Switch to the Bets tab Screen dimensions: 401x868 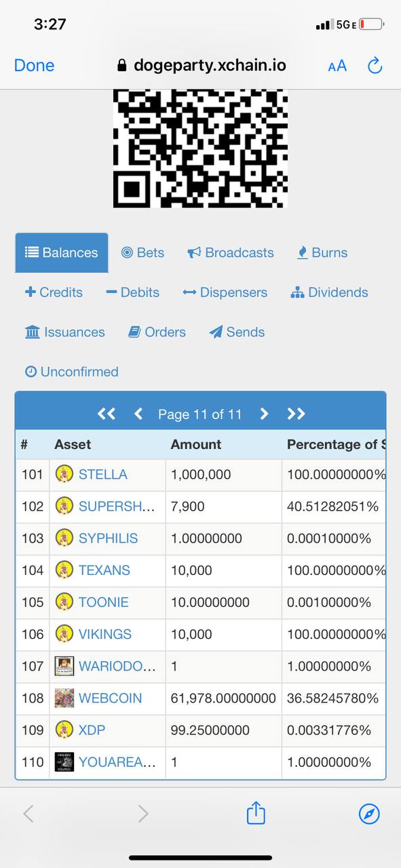pyautogui.click(x=142, y=252)
